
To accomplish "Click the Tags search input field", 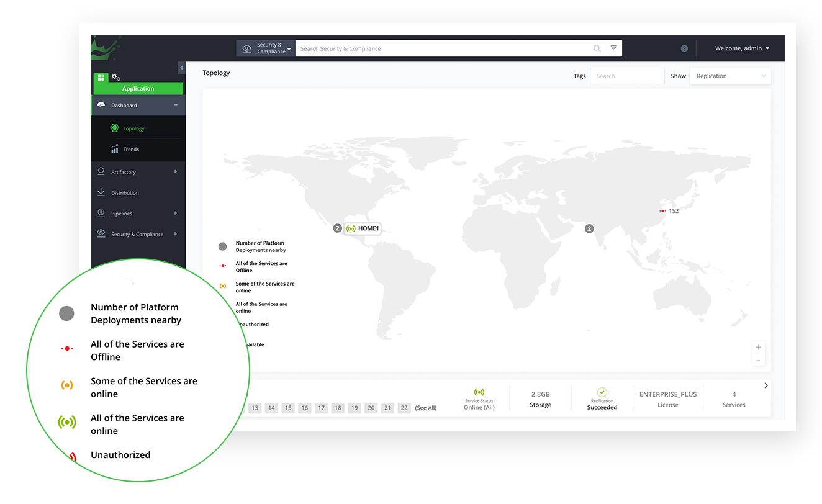I will [626, 76].
